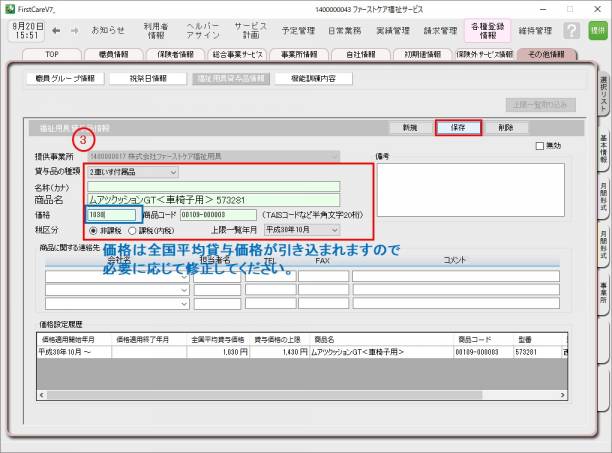Click the FirstCare app icon in title bar
This screenshot has height=453, width=612.
(10, 7)
